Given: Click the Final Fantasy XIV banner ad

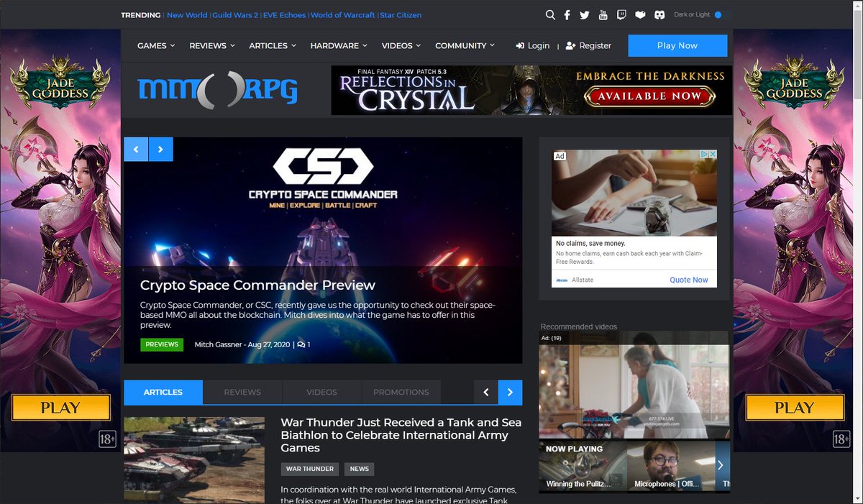Looking at the screenshot, I should coord(531,91).
